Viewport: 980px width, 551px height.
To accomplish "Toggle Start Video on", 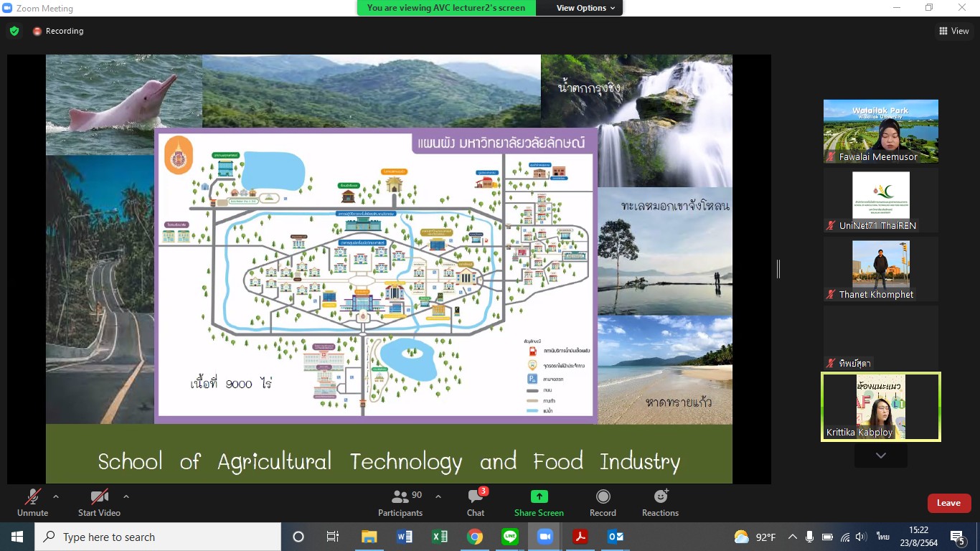I will (x=99, y=502).
